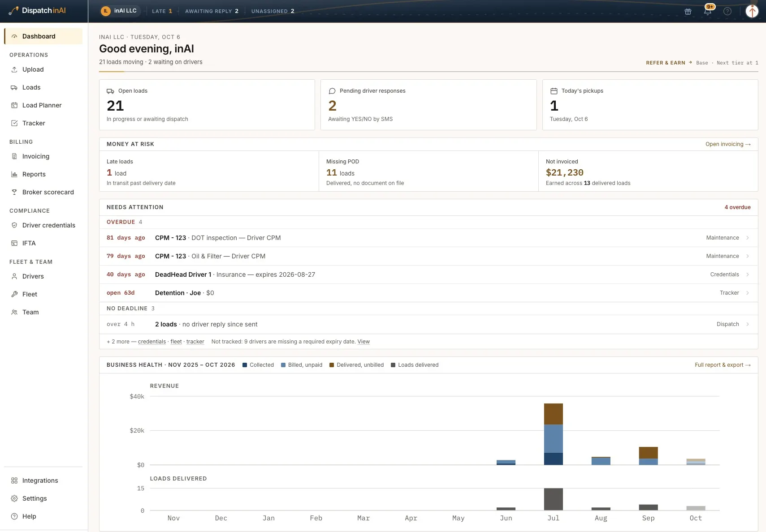Open the Pending driver responses card
766x532 pixels.
coord(428,105)
